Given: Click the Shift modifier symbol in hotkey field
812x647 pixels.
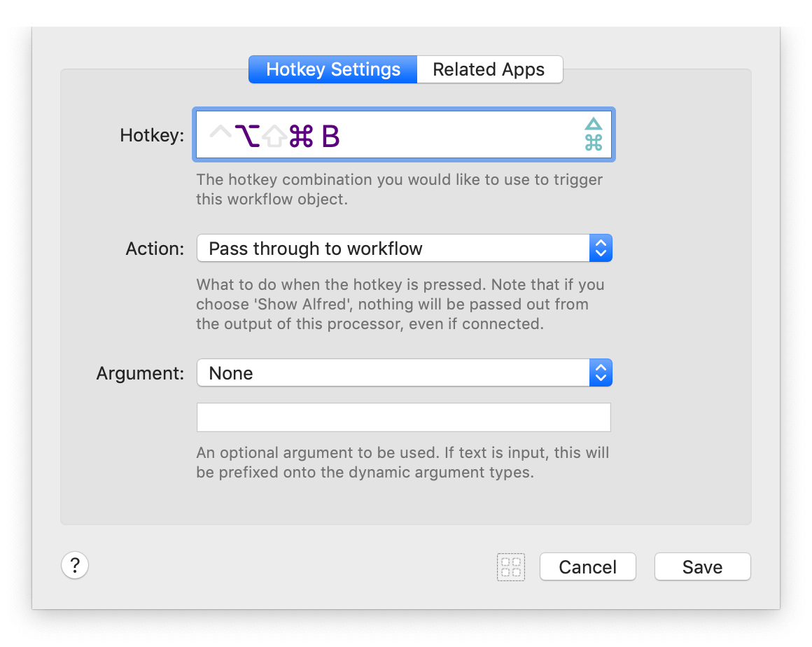Looking at the screenshot, I should [x=274, y=134].
